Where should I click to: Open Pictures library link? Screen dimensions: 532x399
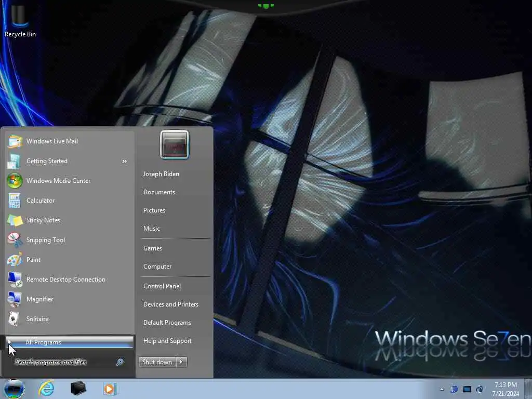[154, 210]
